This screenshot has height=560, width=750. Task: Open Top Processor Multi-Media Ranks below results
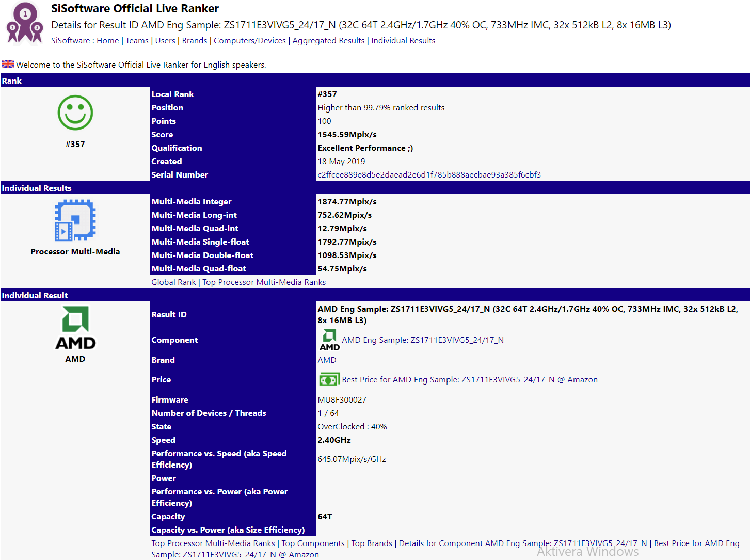pyautogui.click(x=264, y=282)
